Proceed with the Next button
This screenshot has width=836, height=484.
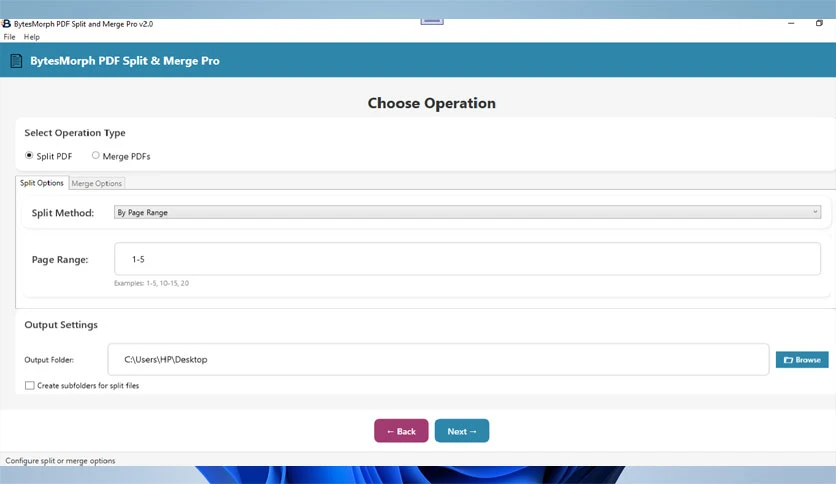tap(462, 431)
